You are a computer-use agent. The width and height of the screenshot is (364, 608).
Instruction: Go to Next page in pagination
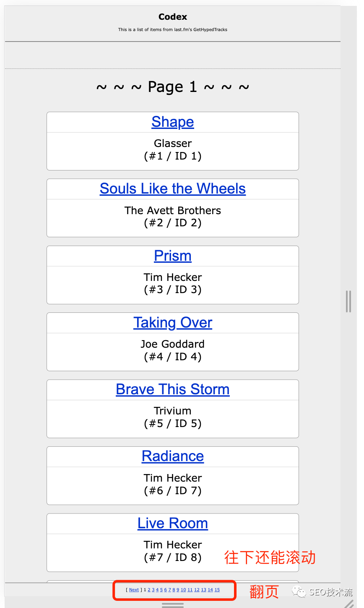coord(134,590)
